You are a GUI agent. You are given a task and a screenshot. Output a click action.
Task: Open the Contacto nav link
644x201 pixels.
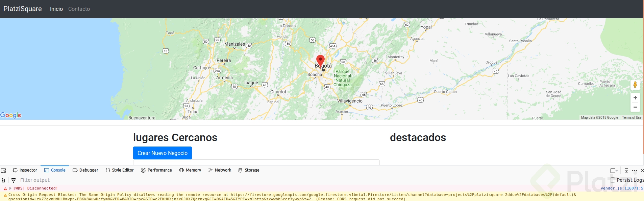coord(79,9)
